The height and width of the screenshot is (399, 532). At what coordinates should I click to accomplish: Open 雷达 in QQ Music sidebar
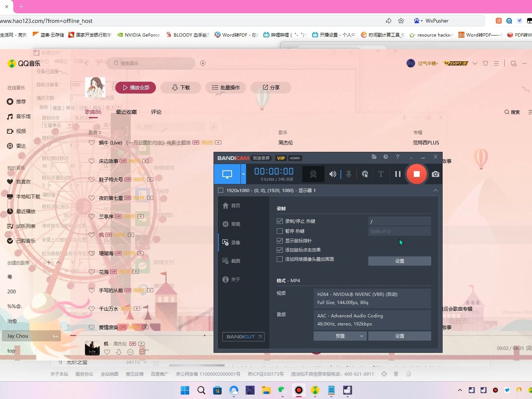tap(17, 146)
